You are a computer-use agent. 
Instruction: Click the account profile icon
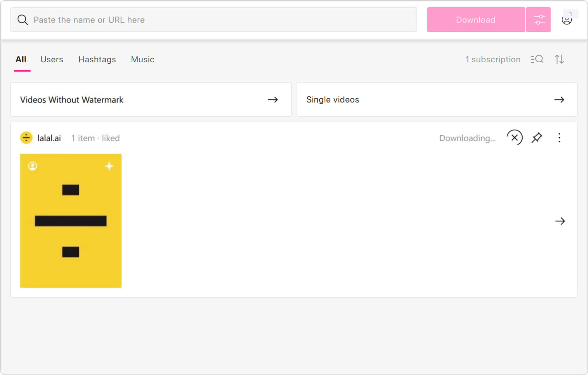(x=567, y=20)
